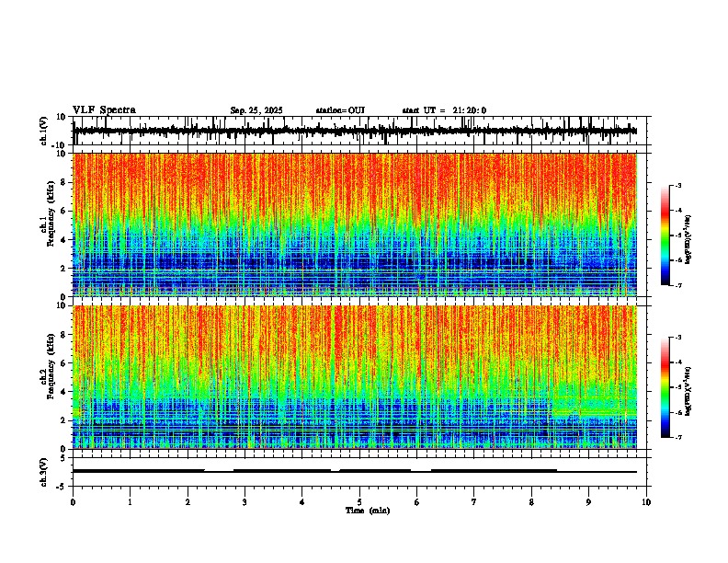
Task: Click time axis tick label "5"
Action: pyautogui.click(x=359, y=502)
